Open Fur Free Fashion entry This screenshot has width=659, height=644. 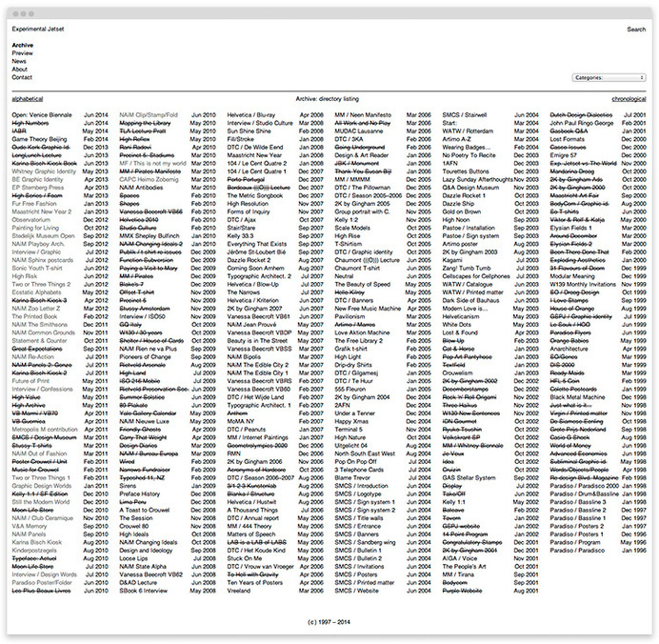point(34,204)
